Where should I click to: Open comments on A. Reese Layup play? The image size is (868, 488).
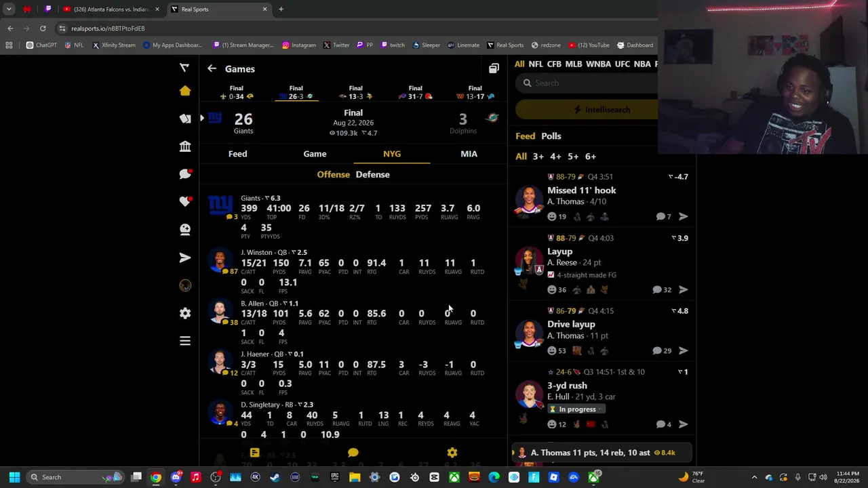point(662,289)
